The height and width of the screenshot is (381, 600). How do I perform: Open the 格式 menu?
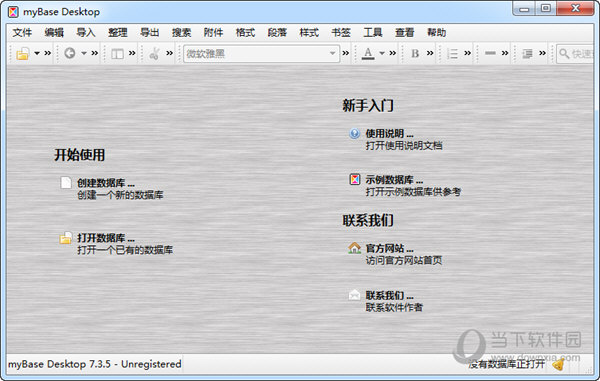click(245, 33)
